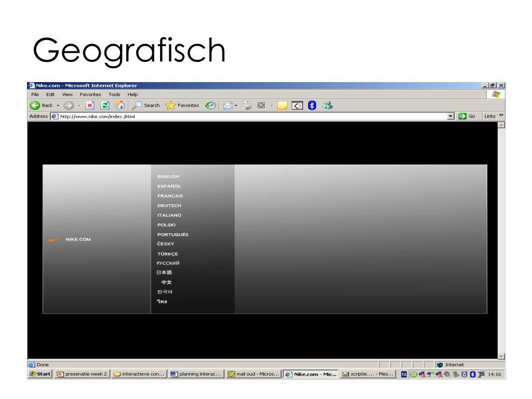The image size is (532, 399).
Task: Click the Nike swoosh logo
Action: (x=54, y=240)
